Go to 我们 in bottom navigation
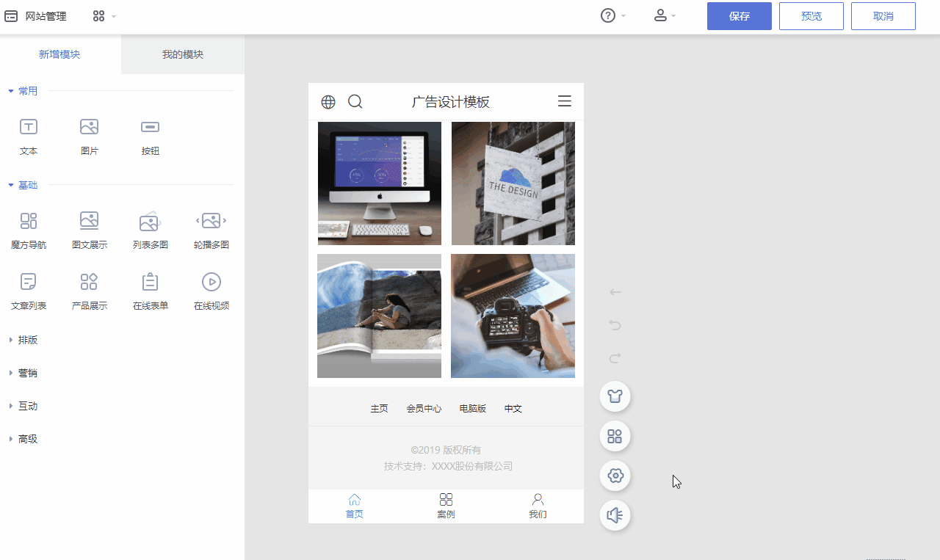The height and width of the screenshot is (560, 940). [x=538, y=506]
